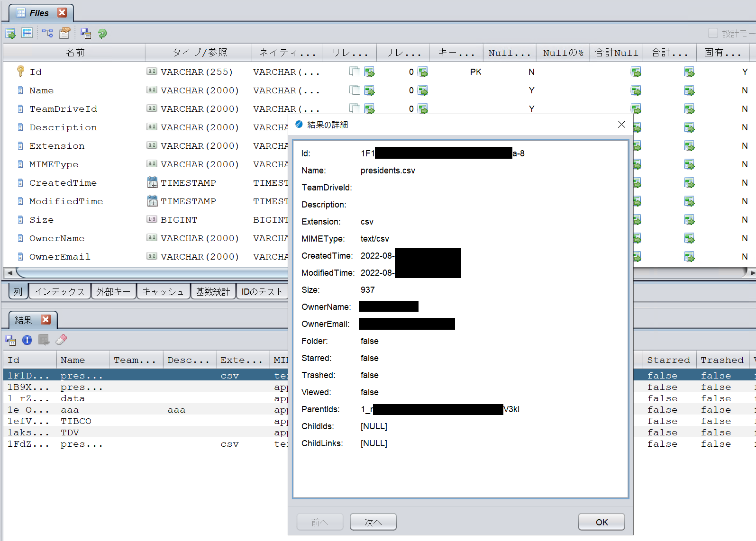Click the blue info icon in results toolbar
This screenshot has width=756, height=541.
27,340
